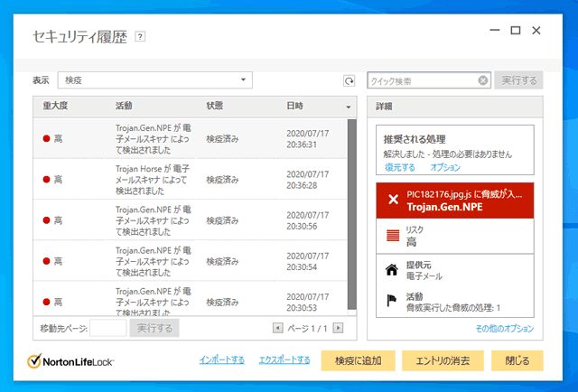
Task: Click the 電子メール source value
Action: click(x=424, y=276)
